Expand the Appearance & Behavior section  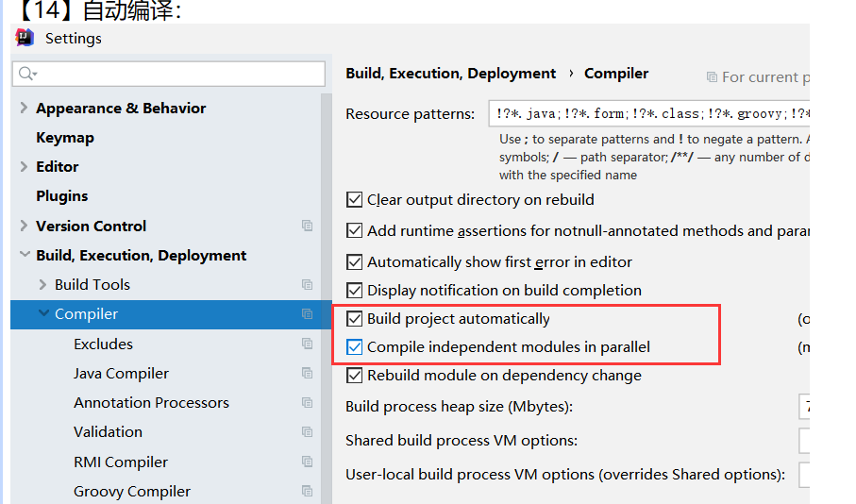coord(24,108)
